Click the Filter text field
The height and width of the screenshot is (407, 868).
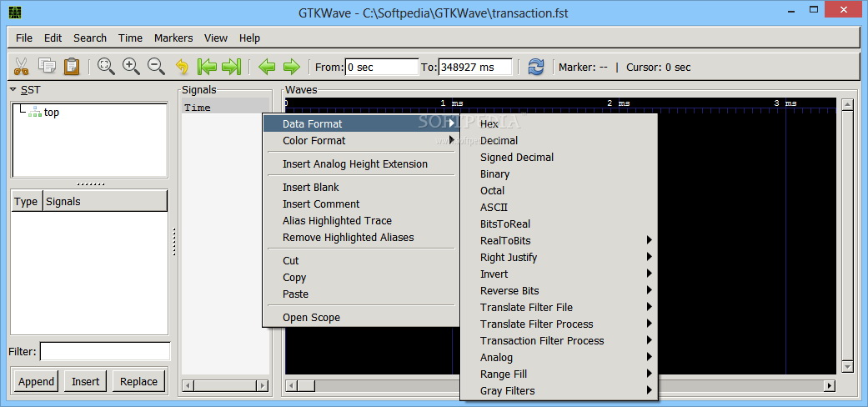click(x=105, y=352)
